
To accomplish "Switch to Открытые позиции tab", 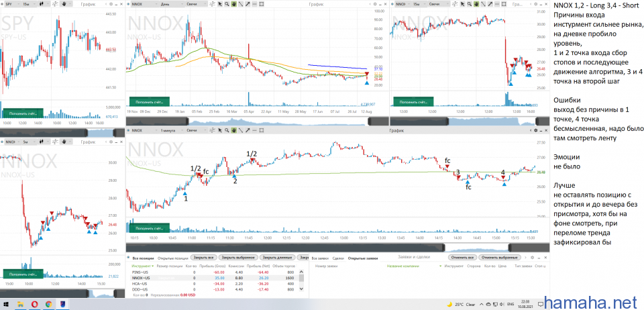I will coord(172,258).
